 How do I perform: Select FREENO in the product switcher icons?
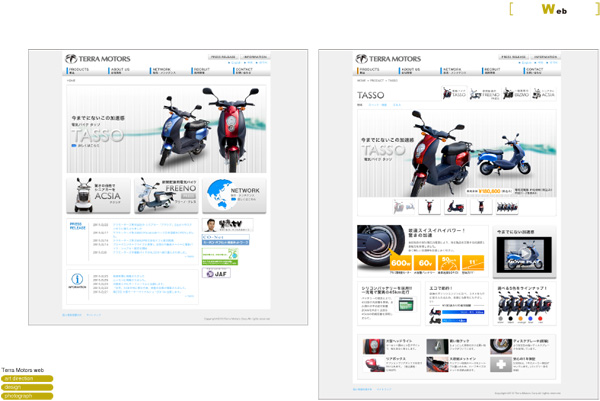[x=484, y=94]
